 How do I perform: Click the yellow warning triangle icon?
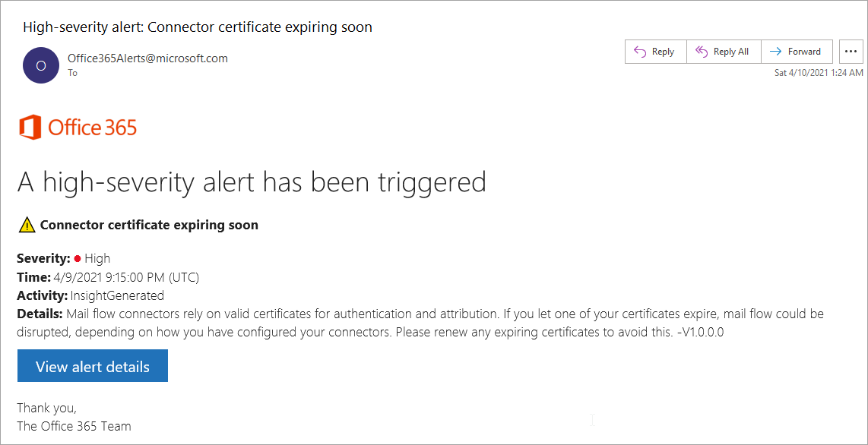[27, 225]
